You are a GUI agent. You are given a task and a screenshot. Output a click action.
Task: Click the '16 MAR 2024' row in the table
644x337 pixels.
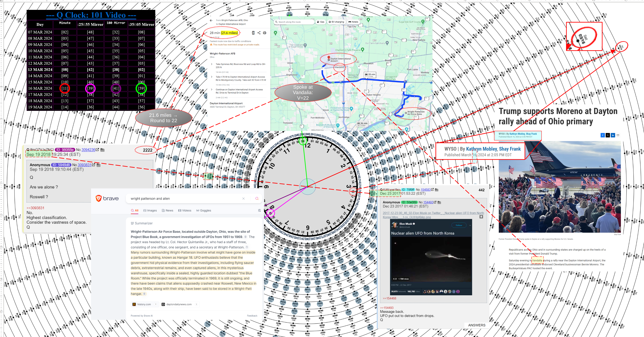(91, 88)
